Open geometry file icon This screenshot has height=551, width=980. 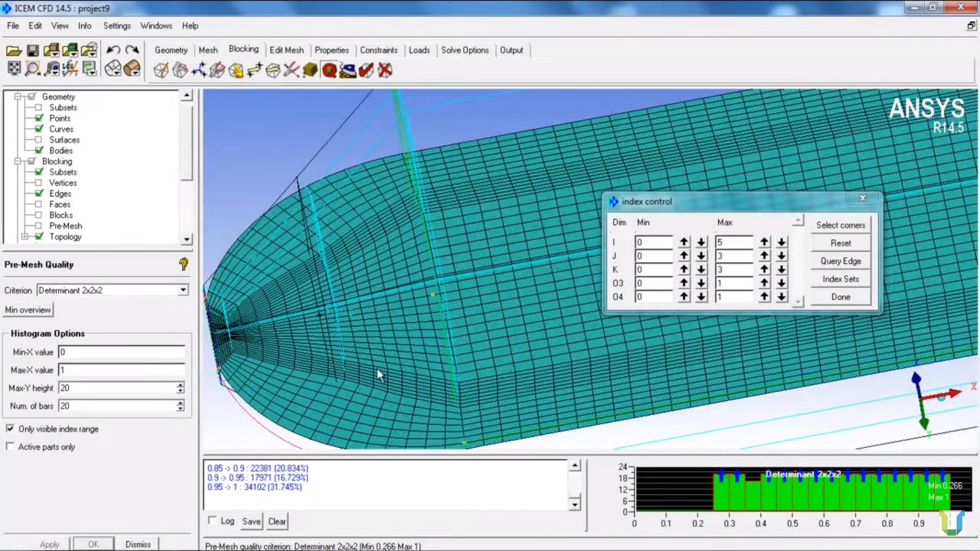click(51, 50)
